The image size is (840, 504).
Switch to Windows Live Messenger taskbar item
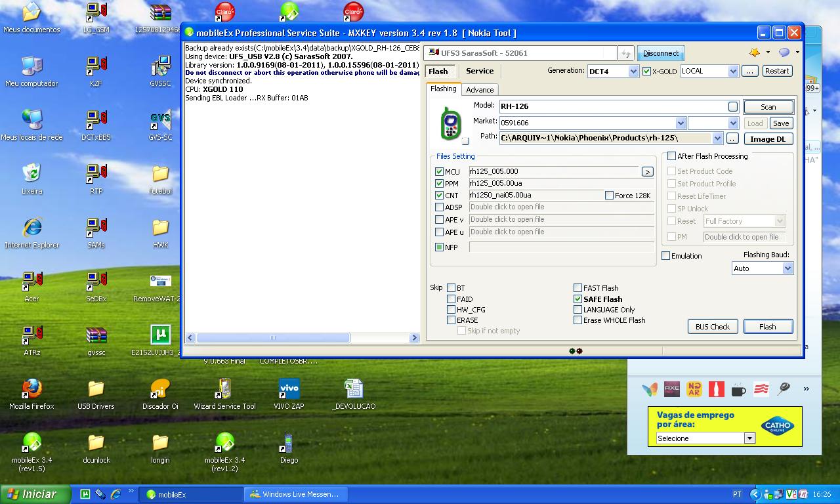pos(295,494)
